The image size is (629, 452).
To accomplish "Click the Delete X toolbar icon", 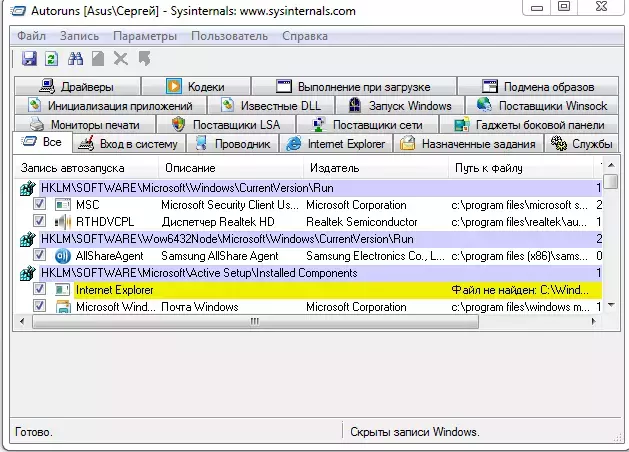I will pos(120,59).
